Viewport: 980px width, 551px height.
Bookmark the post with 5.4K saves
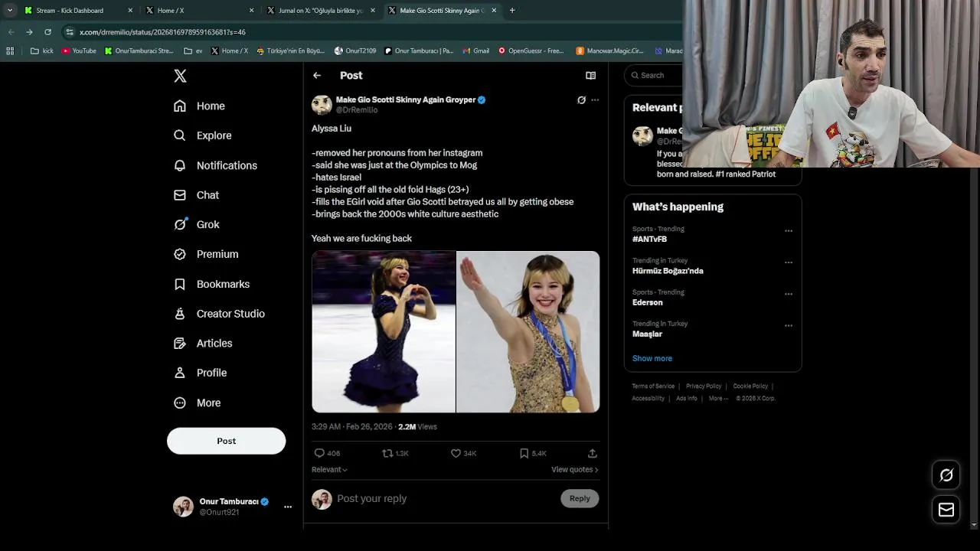pyautogui.click(x=524, y=453)
